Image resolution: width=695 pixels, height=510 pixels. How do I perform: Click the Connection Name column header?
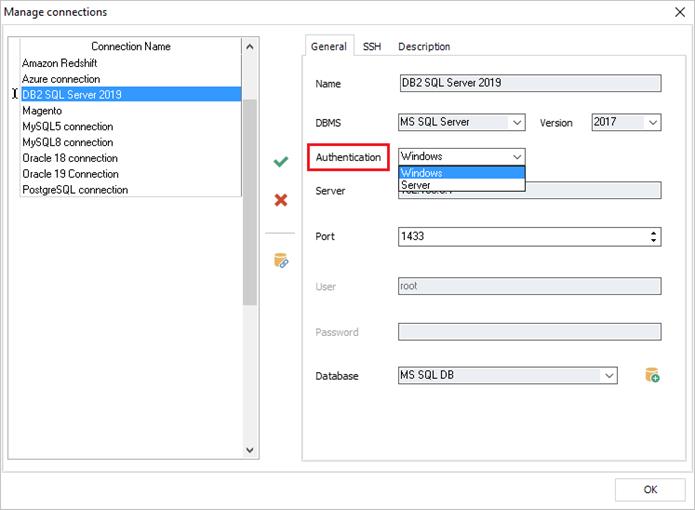131,46
